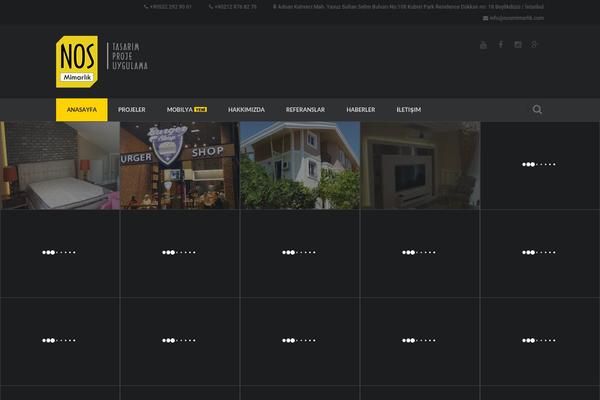The height and width of the screenshot is (400, 600).
Task: Click the NOS Mimarlık logo
Action: [77, 62]
